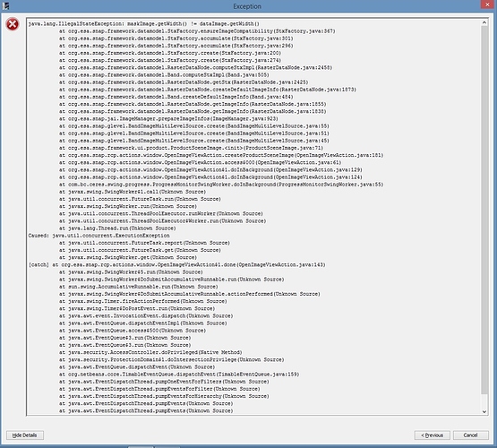Click the red error icon
Viewport: 497px width, 448px height.
tap(13, 24)
